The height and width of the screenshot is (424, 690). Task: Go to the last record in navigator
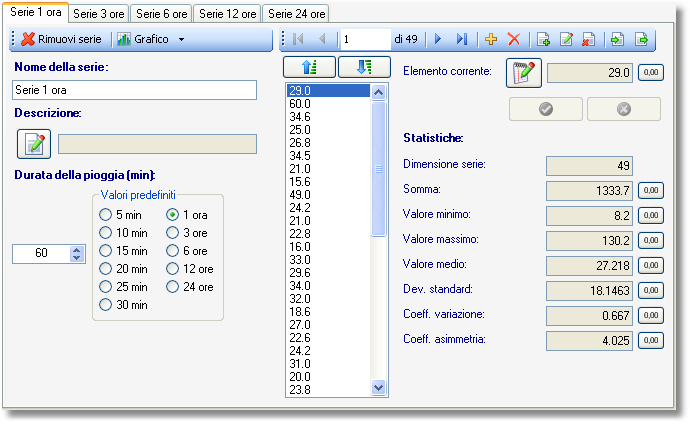click(x=462, y=39)
